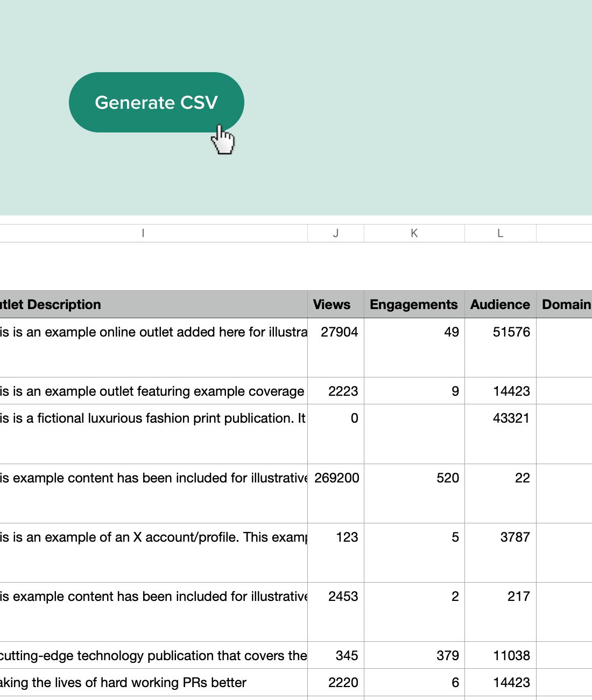This screenshot has width=592, height=700.
Task: Click the fictional luxurious fashion print description cell
Action: [153, 434]
